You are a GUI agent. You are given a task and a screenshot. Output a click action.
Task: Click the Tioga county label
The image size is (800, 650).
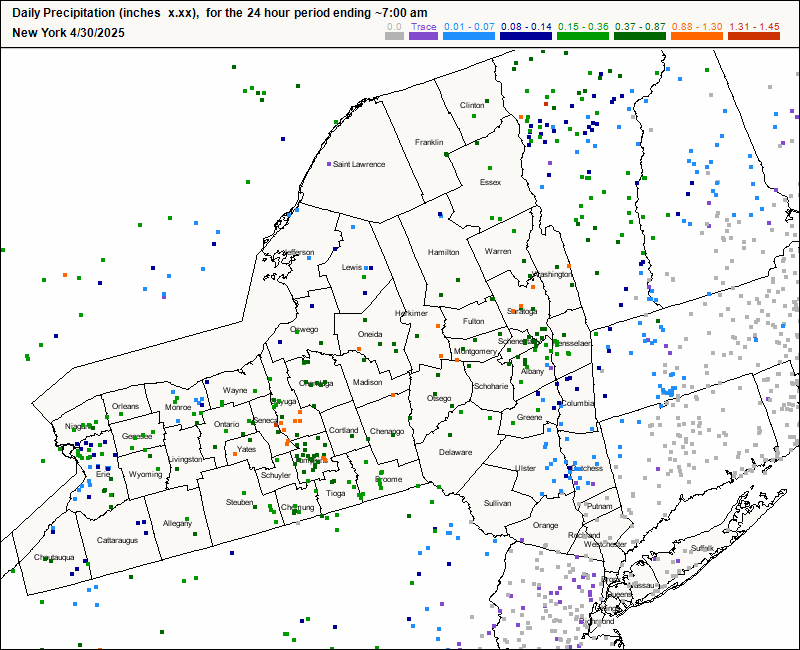336,493
